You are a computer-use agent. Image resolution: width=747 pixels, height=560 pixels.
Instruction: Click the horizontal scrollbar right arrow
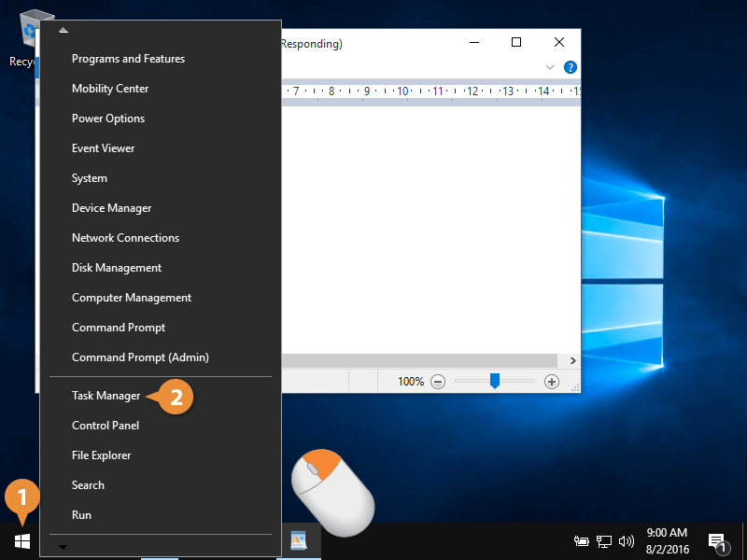[x=572, y=359]
